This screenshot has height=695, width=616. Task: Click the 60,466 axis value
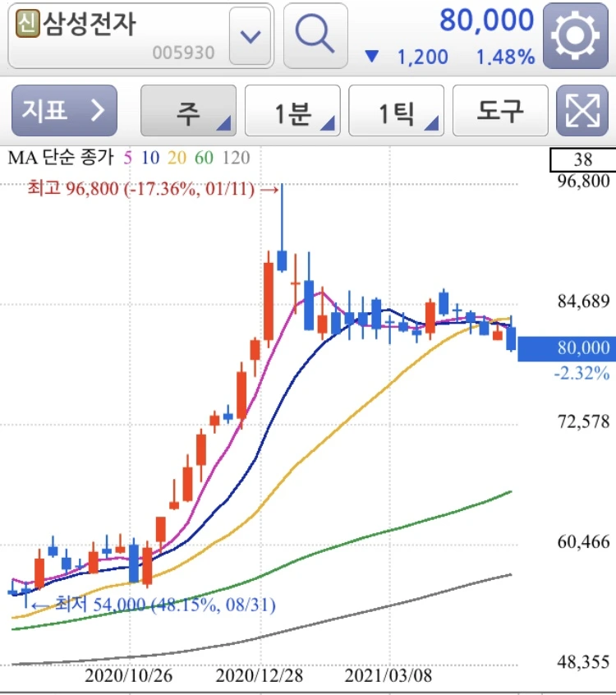[583, 541]
